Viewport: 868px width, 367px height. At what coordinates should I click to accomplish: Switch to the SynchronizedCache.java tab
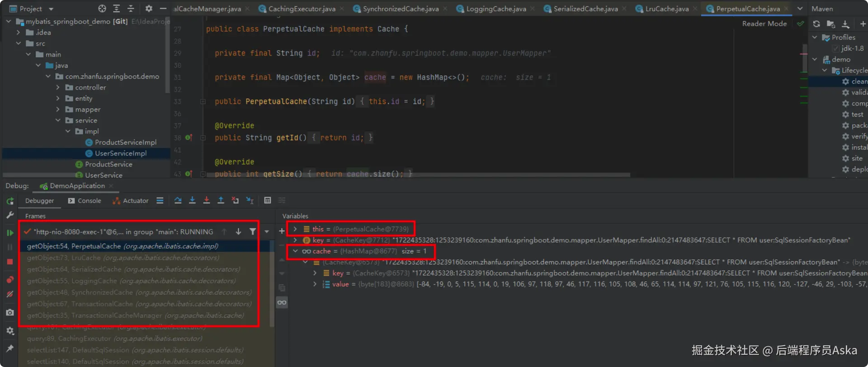(x=401, y=9)
